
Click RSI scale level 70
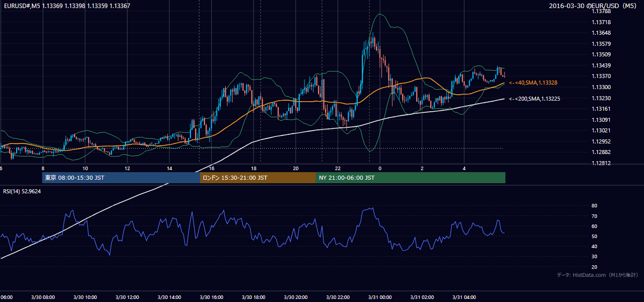(594, 216)
